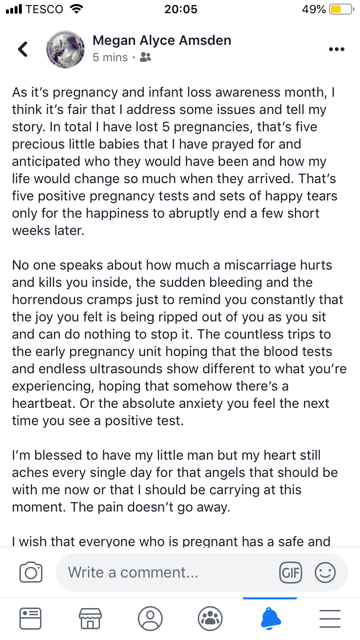This screenshot has width=360, height=640.
Task: Open the hamburger menu tab
Action: (x=330, y=618)
